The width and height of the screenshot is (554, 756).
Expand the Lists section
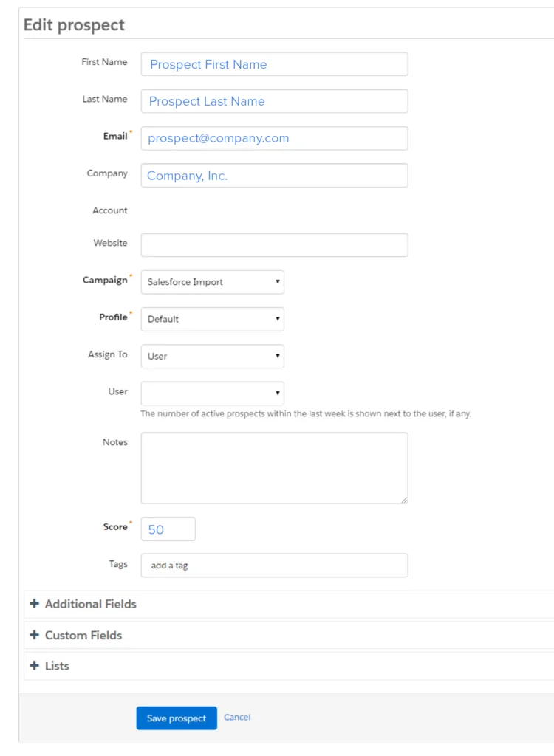click(289, 666)
